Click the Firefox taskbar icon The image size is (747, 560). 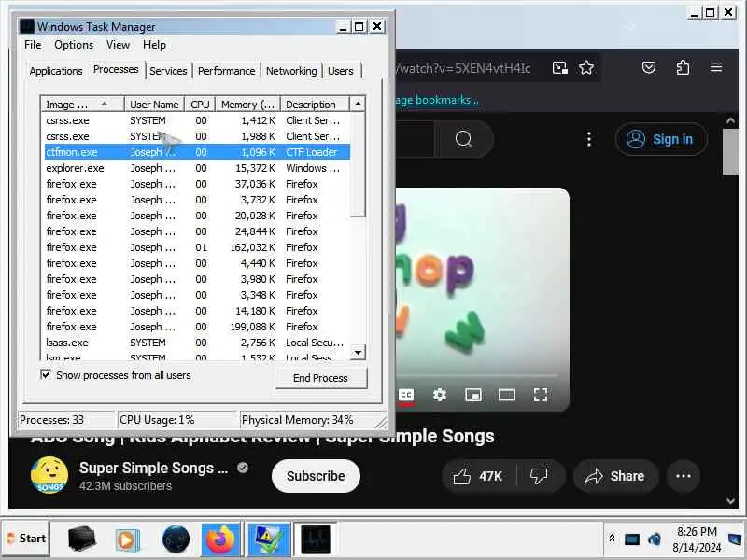[x=221, y=539]
